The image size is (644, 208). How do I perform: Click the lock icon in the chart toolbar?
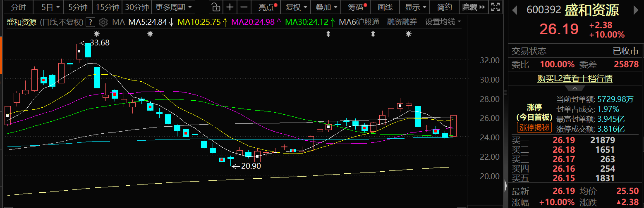tap(215, 7)
